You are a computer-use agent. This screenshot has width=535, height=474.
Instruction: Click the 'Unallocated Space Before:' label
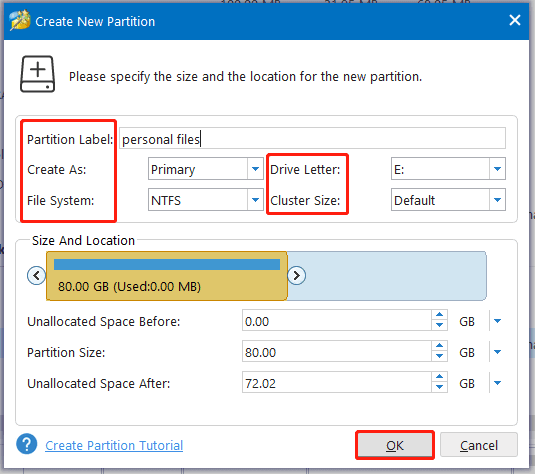(x=103, y=321)
